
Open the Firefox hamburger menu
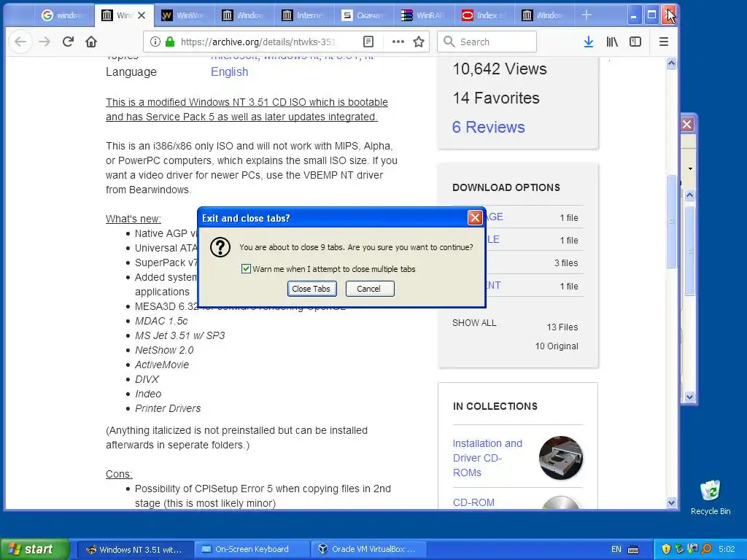coord(664,42)
